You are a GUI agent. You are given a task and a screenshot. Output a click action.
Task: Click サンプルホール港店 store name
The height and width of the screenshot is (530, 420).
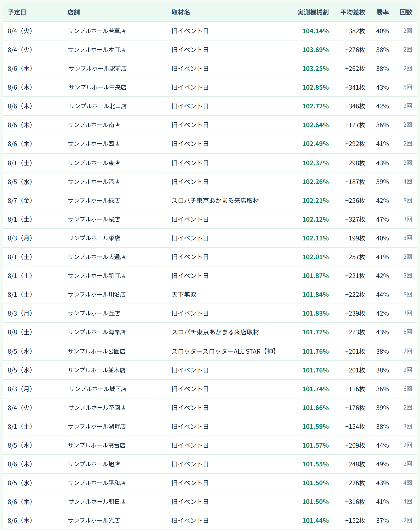[x=94, y=182]
